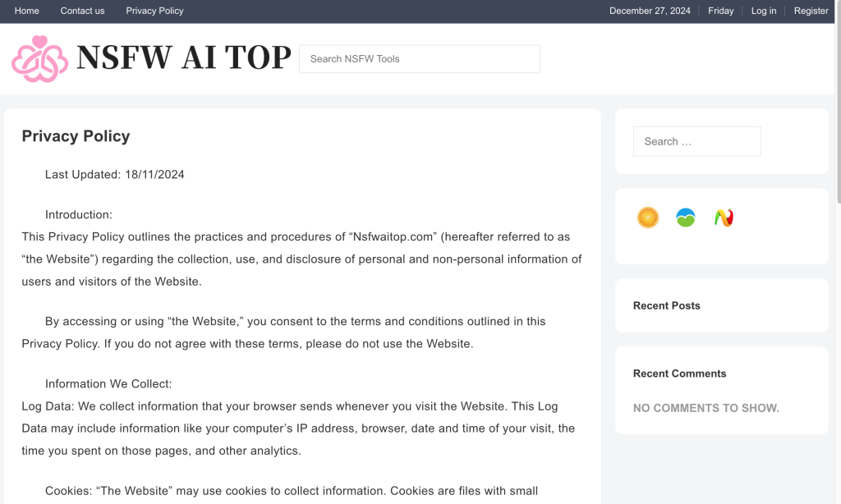This screenshot has width=841, height=504.
Task: Click the pink heart site logo
Action: point(39,58)
